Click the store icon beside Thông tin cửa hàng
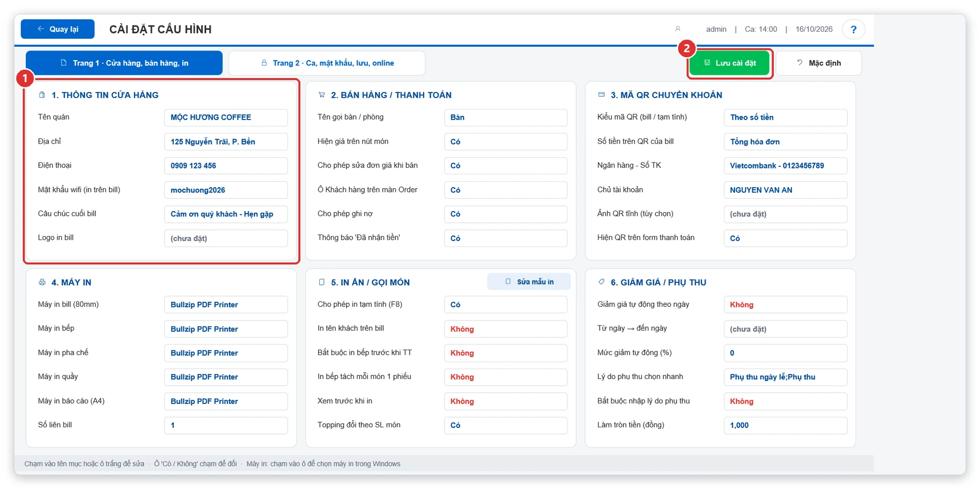The height and width of the screenshot is (489, 980). tap(42, 95)
